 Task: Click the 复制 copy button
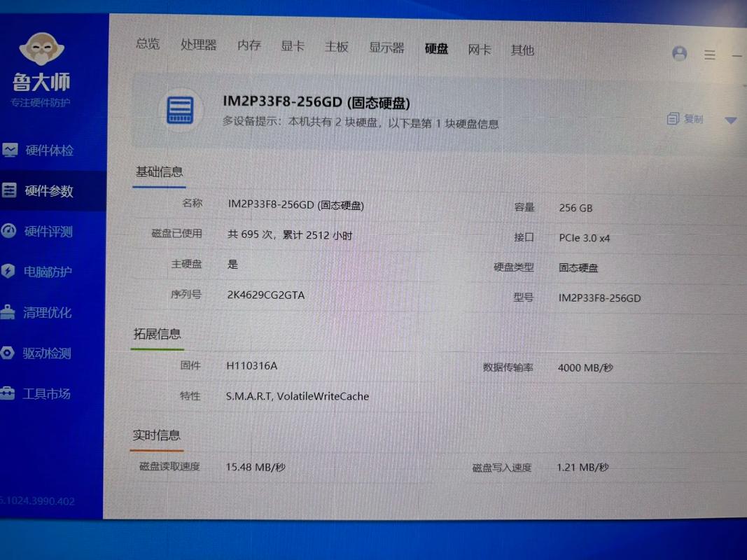click(x=686, y=118)
